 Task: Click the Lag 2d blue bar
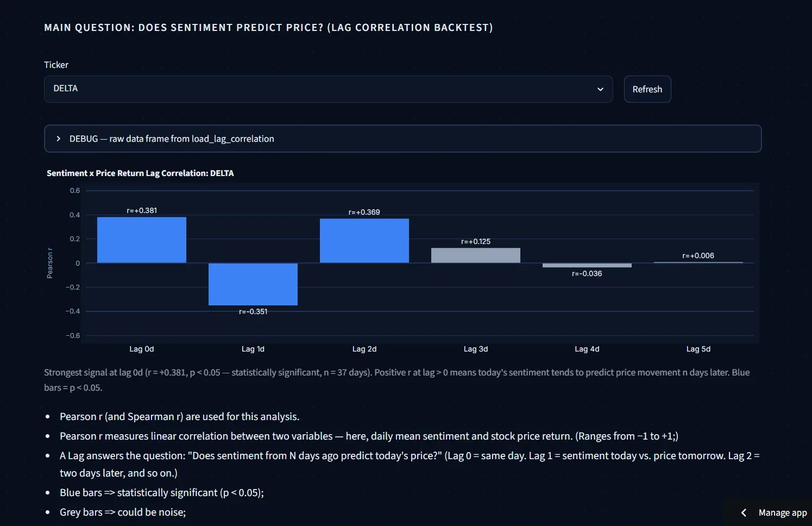click(x=364, y=241)
